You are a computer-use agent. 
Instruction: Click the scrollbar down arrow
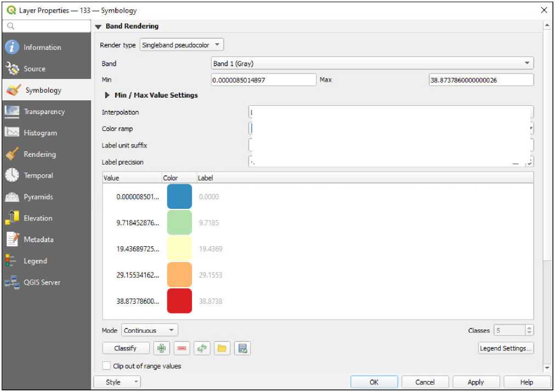coord(547,368)
